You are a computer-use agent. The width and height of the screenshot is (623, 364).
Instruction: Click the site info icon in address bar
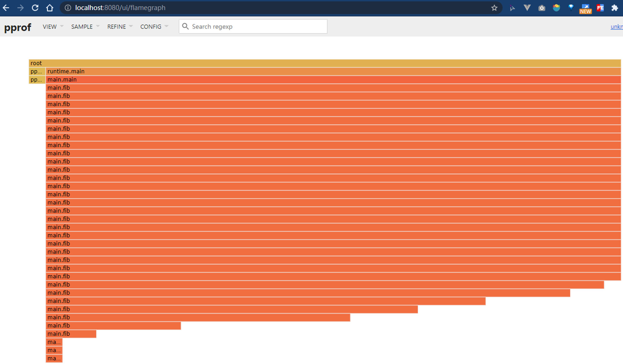click(68, 8)
